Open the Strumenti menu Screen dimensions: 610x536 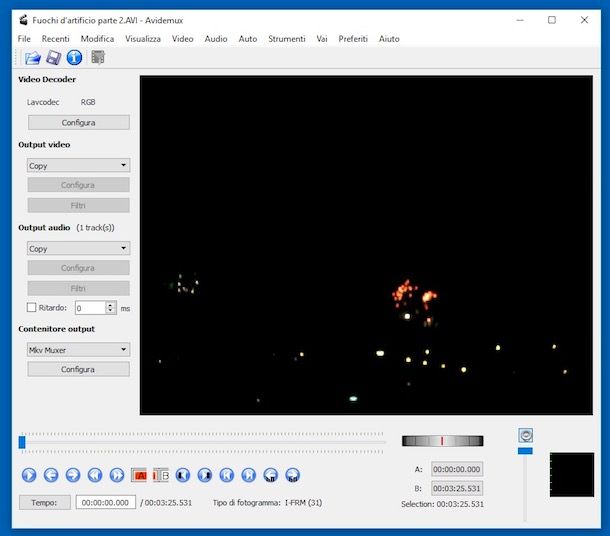coord(287,39)
